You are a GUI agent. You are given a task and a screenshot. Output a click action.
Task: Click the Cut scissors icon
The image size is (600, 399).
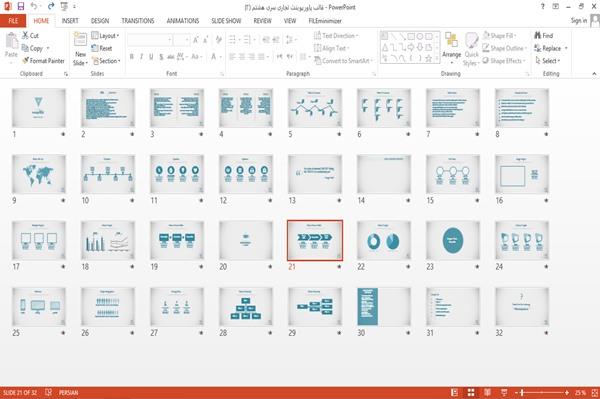26,36
